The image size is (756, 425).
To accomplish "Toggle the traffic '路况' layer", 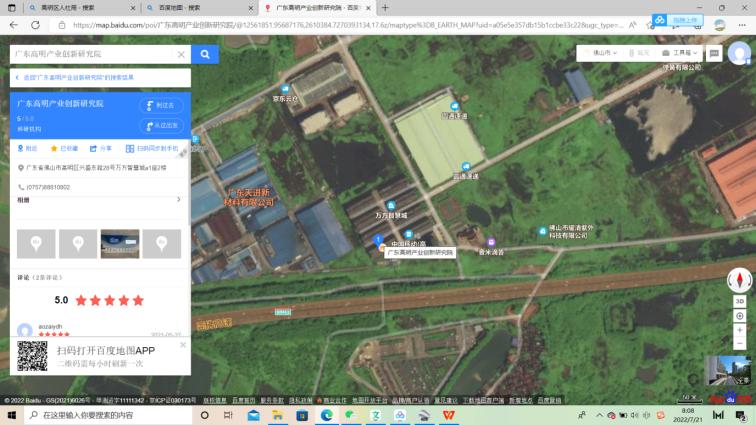I will click(x=639, y=53).
